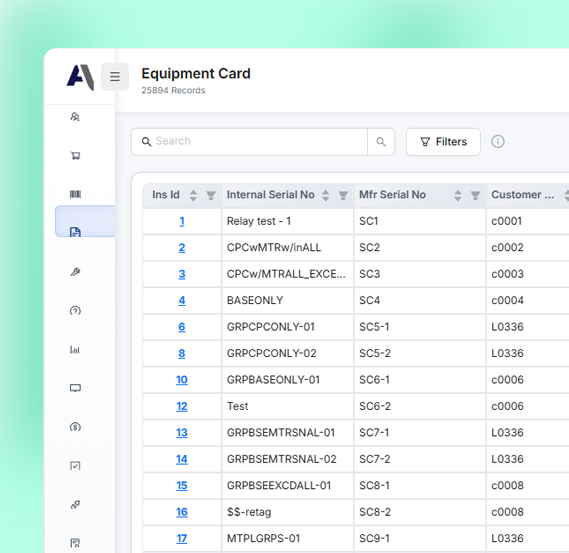Viewport: 569px width, 553px height.
Task: Filter the Ins Id column
Action: click(211, 195)
